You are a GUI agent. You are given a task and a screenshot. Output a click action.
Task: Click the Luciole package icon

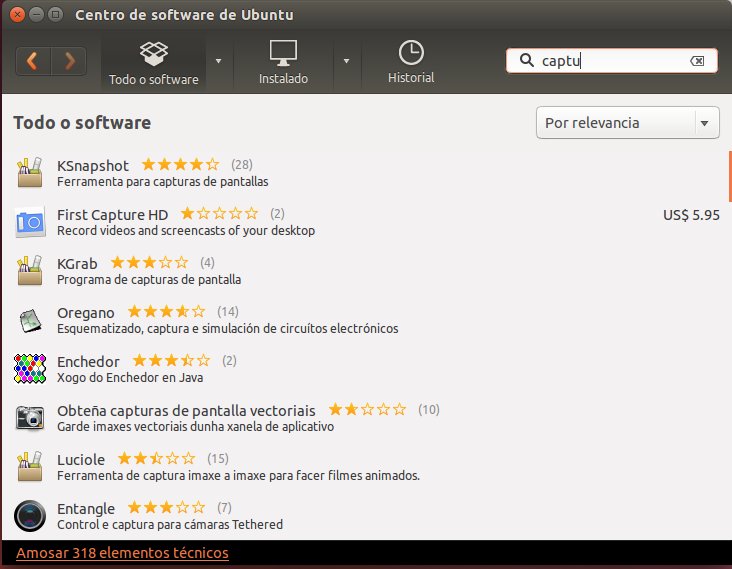pyautogui.click(x=30, y=466)
